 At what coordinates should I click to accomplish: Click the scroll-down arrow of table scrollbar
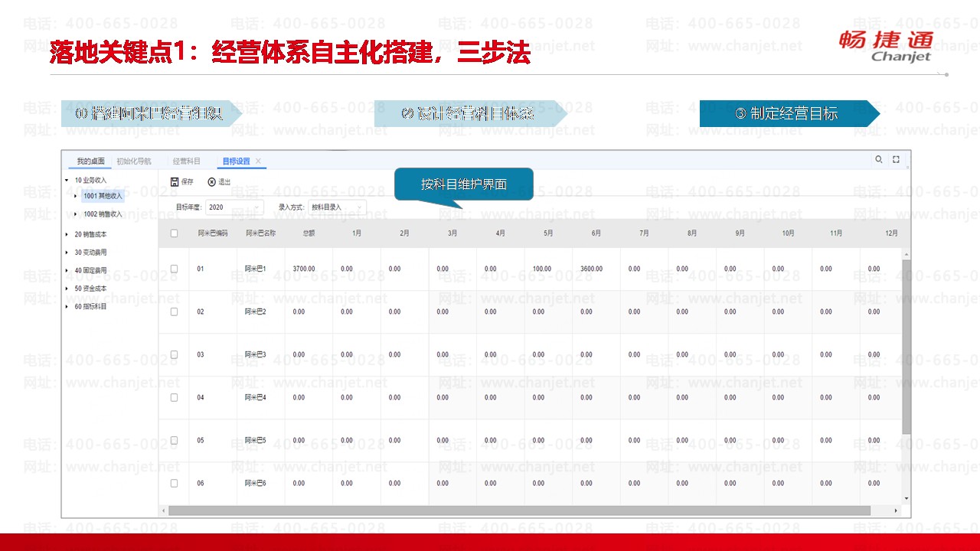[906, 499]
